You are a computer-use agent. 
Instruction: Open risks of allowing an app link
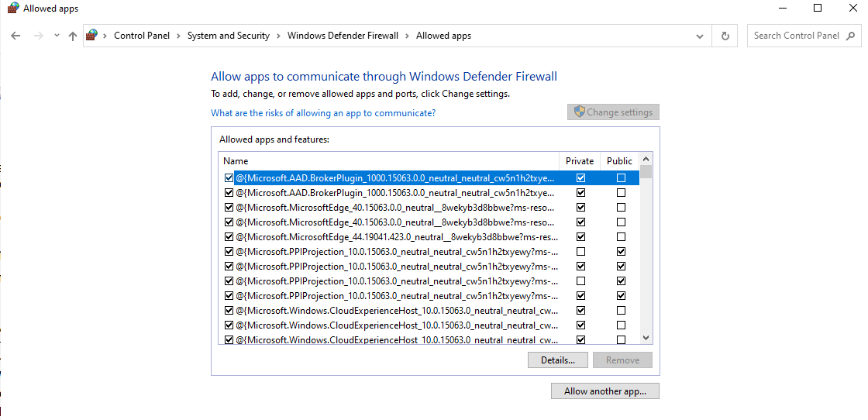point(323,113)
